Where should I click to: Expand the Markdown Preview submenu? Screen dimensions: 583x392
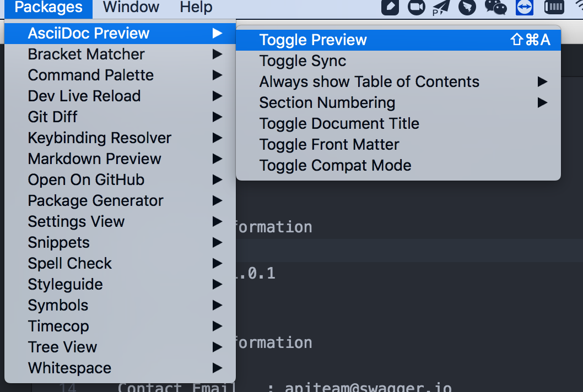tap(120, 159)
